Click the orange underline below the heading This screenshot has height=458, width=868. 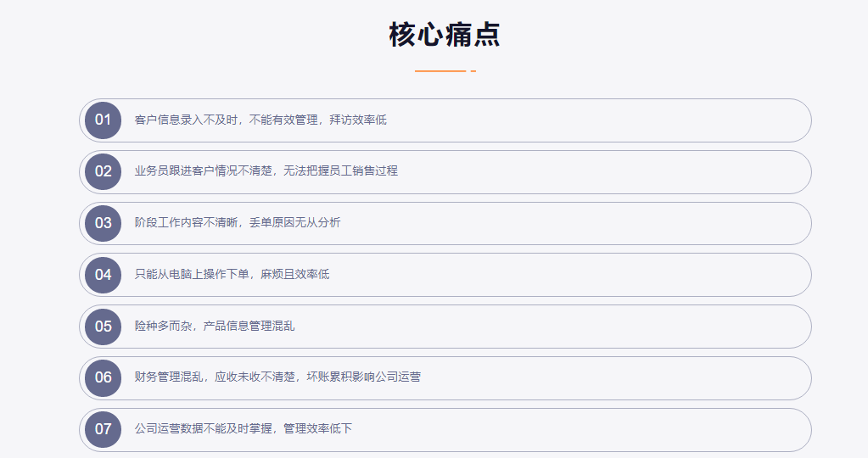coord(441,71)
